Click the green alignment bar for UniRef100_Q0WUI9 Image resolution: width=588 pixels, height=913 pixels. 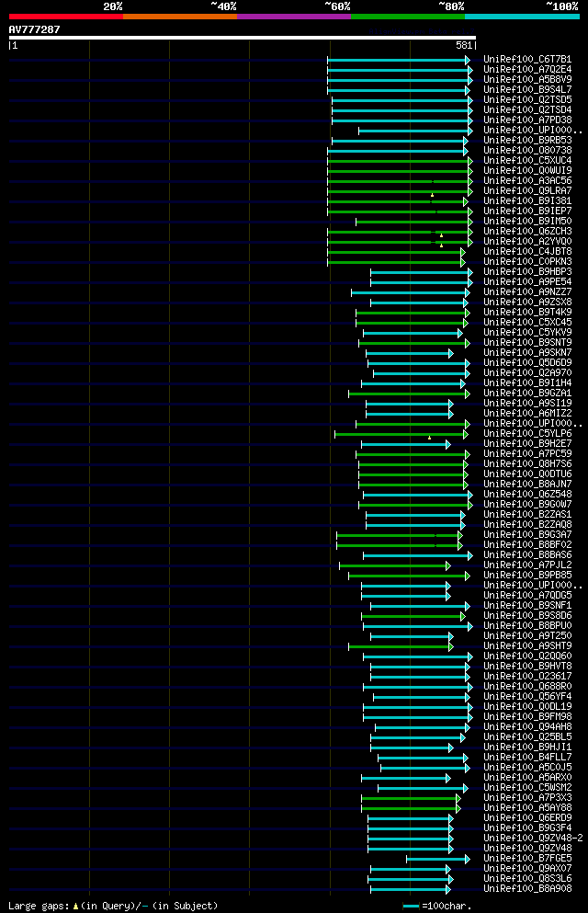click(400, 171)
